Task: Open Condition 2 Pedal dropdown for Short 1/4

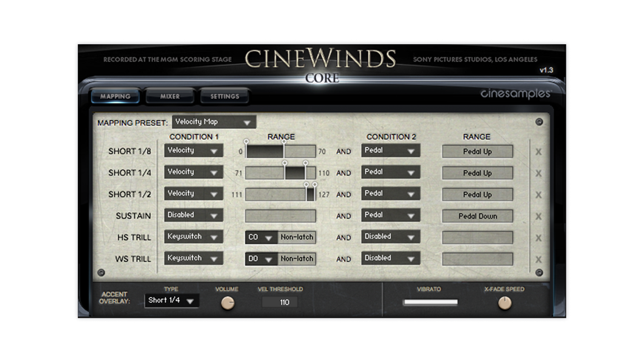Action: pos(391,172)
